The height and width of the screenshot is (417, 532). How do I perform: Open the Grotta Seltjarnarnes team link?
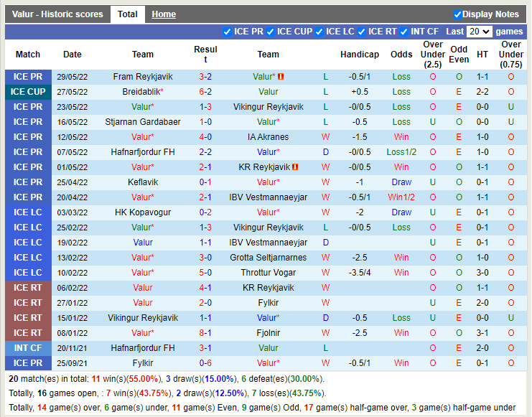[268, 258]
